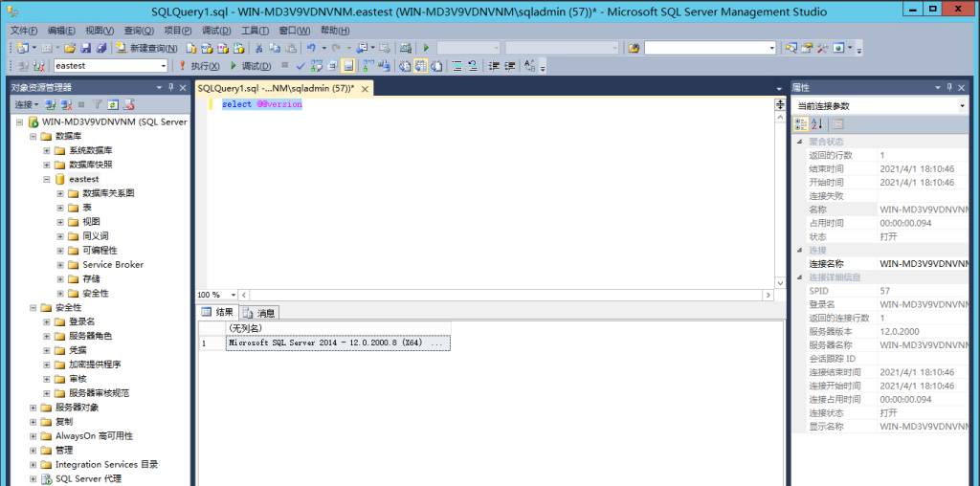Viewport: 980px width, 486px height.
Task: Close the SQLQuery1.sql tab
Action: (x=365, y=89)
